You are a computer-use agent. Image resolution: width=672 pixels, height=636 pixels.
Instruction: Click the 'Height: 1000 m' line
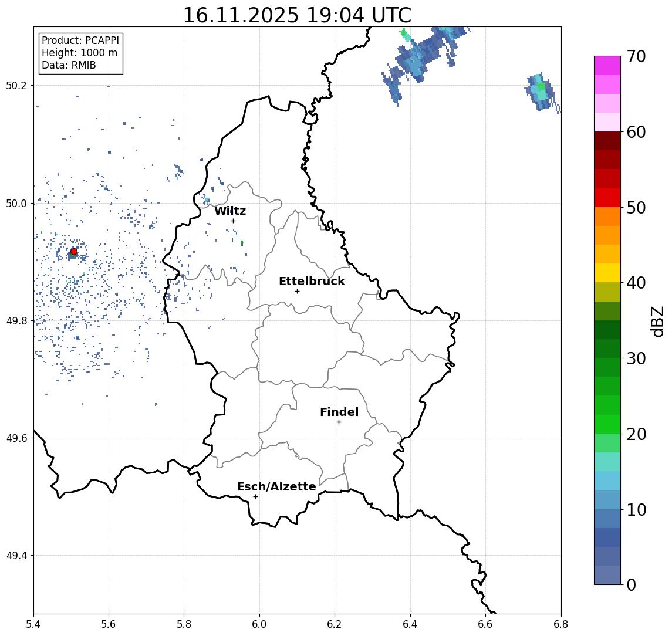point(79,53)
